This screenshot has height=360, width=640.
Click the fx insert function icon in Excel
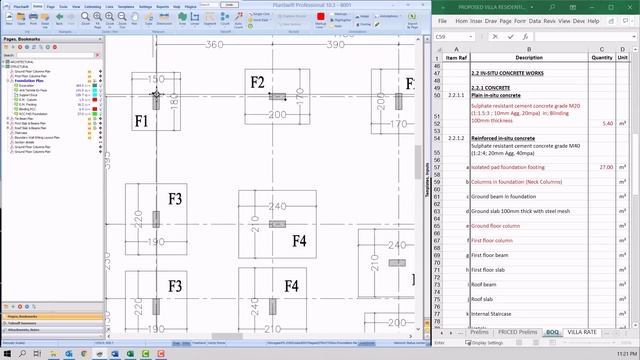click(x=525, y=37)
